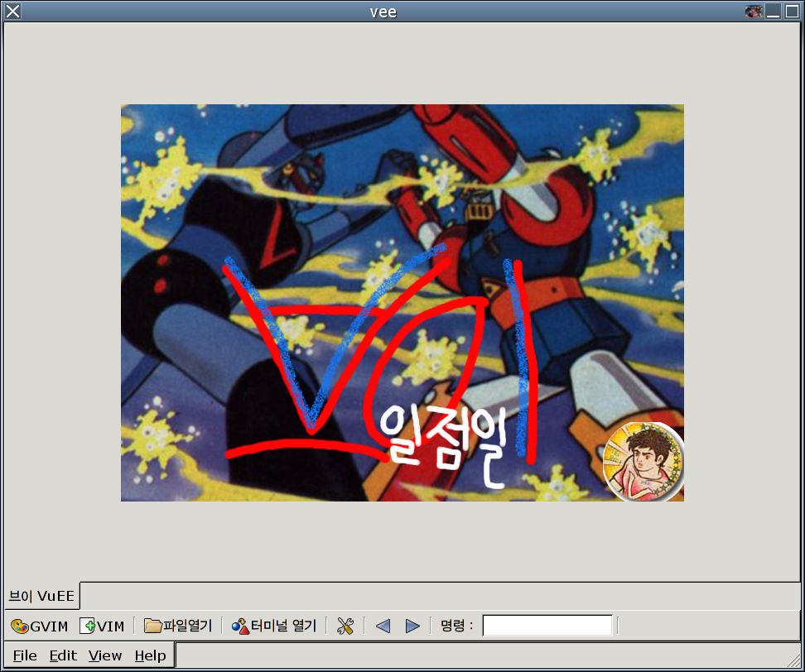805x672 pixels.
Task: Close the vee window with X
Action: pyautogui.click(x=12, y=11)
